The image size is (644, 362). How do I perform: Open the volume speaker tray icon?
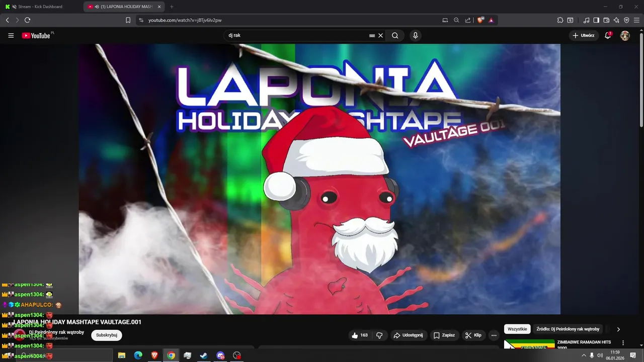(600, 355)
